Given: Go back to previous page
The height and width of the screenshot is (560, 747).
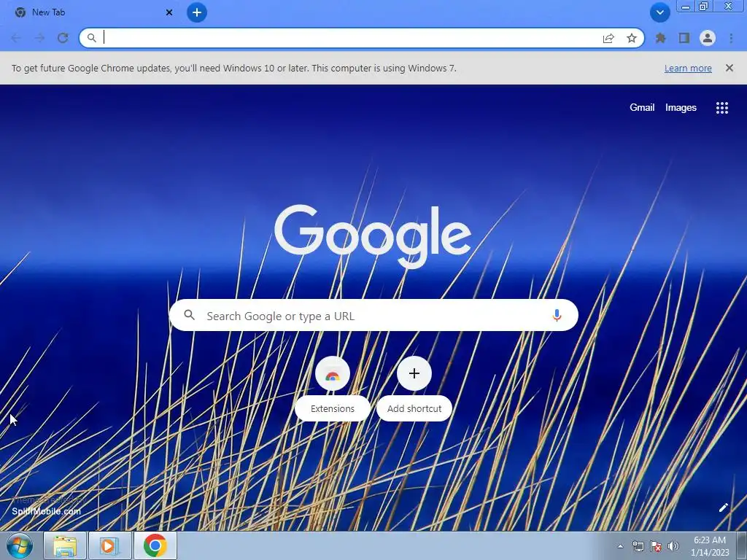Looking at the screenshot, I should coord(16,38).
